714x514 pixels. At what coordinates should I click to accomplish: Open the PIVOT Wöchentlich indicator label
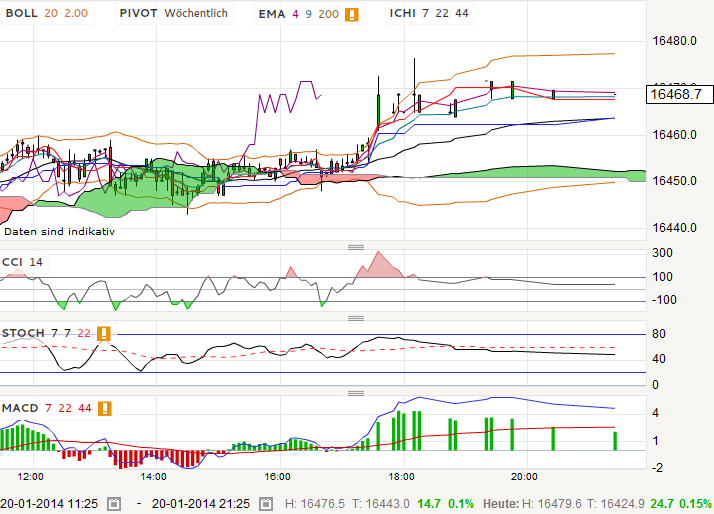click(173, 13)
